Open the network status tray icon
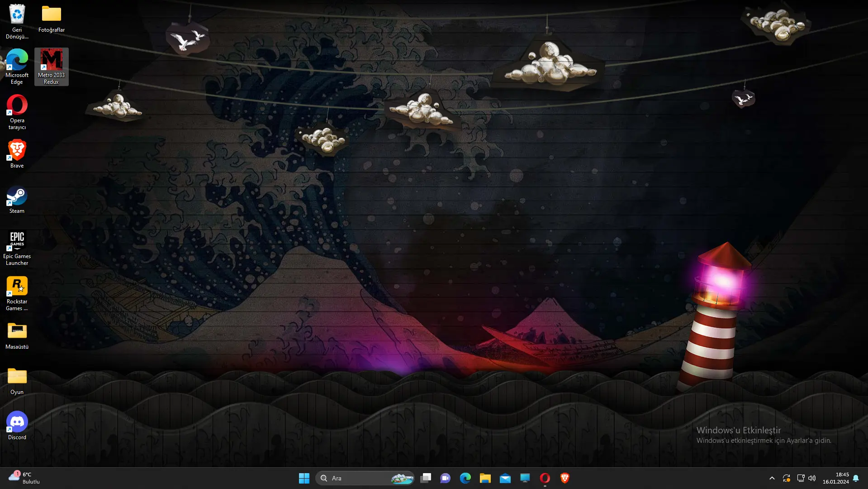Image resolution: width=868 pixels, height=489 pixels. pos(801,478)
